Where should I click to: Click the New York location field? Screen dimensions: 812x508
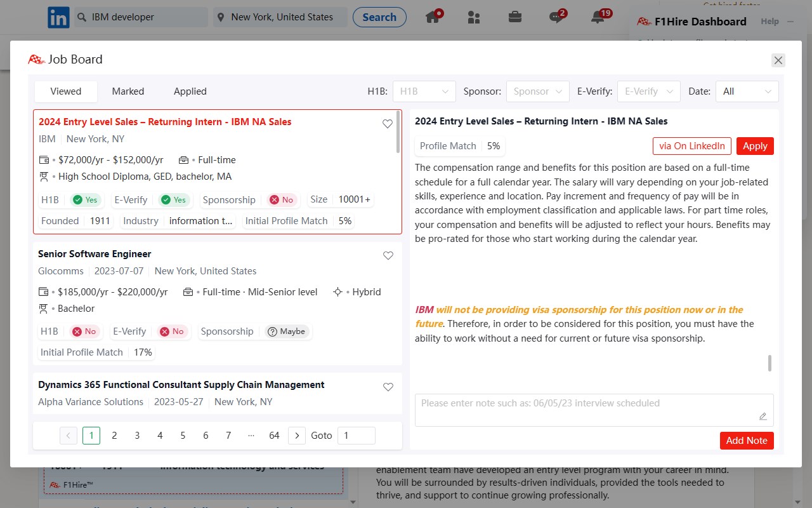tap(280, 17)
